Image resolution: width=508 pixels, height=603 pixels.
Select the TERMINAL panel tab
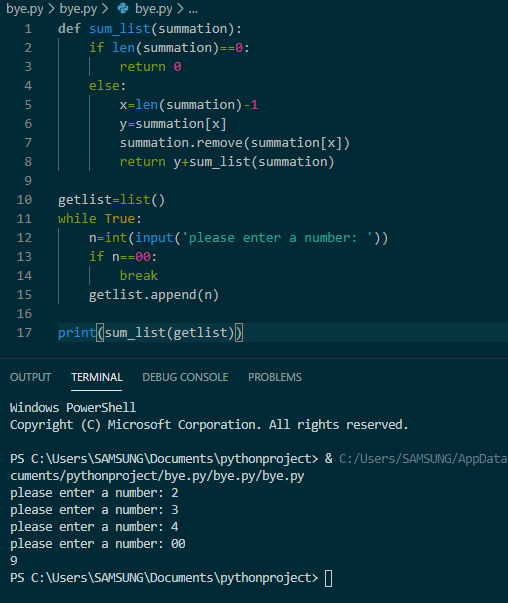(97, 377)
